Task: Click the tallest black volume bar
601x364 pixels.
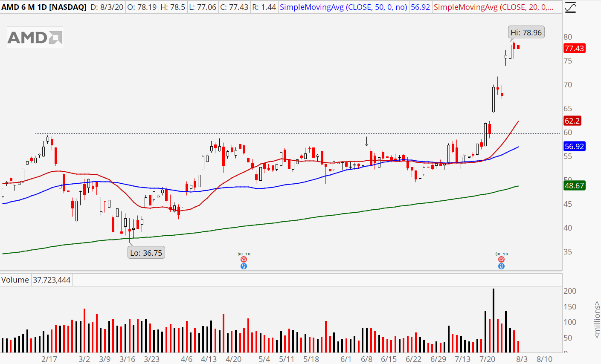Action: (494, 321)
